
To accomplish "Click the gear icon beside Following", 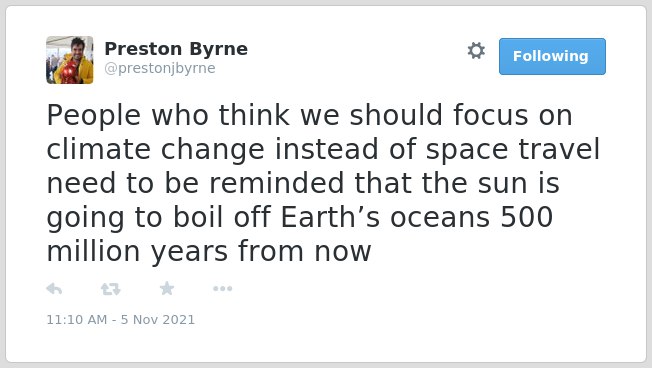I will click(x=476, y=51).
